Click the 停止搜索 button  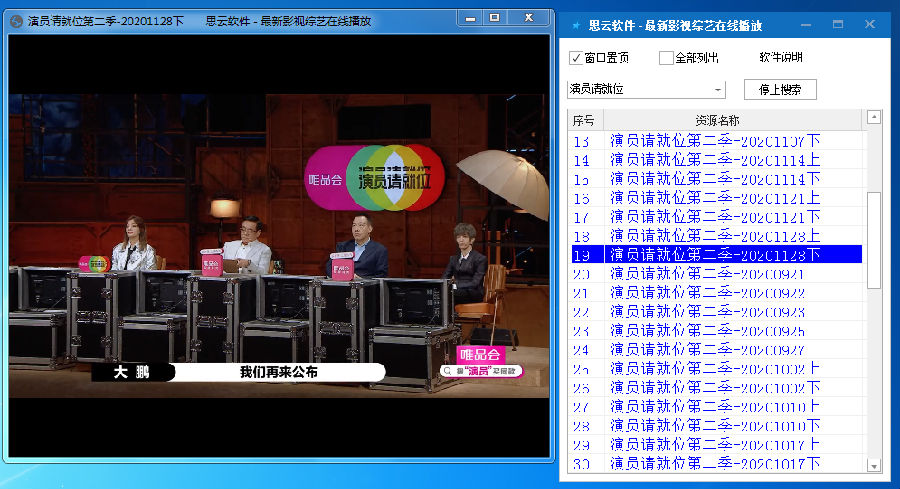(x=780, y=90)
